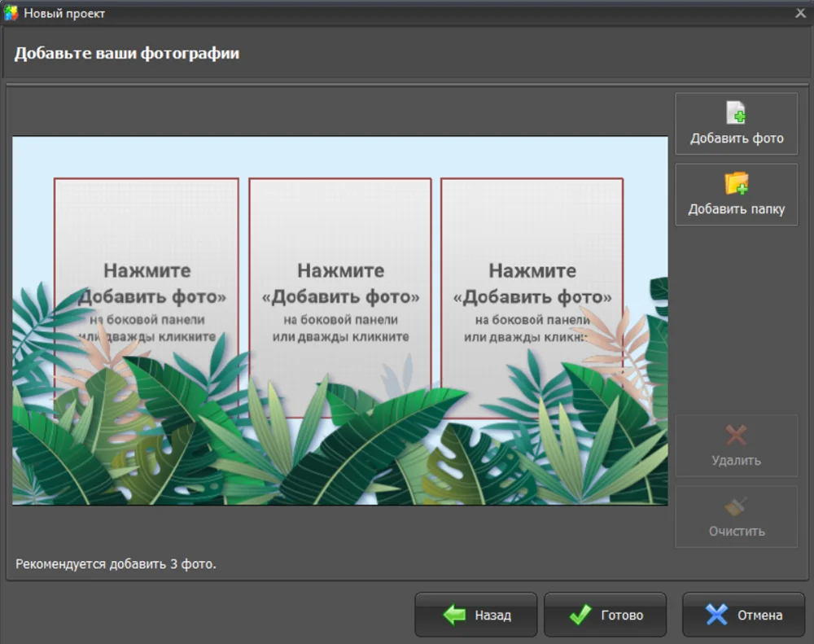The image size is (814, 644).
Task: Click the red X delete icon
Action: point(736,436)
